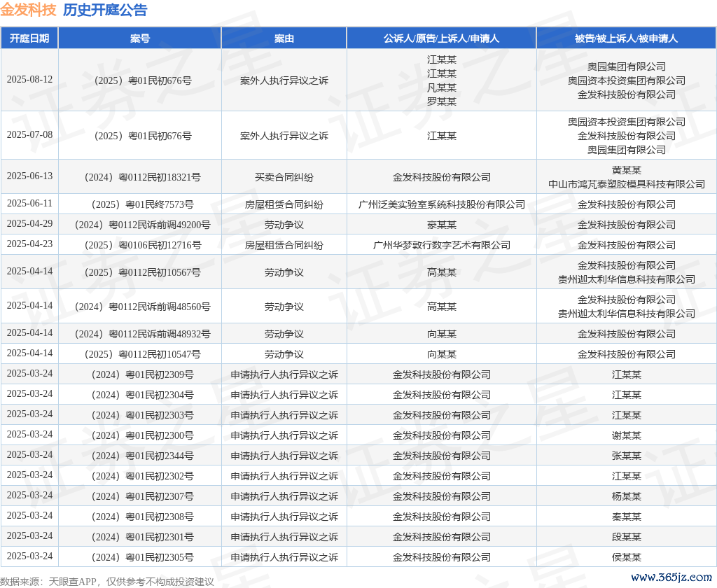
Task: Click the 历史开庭公告 heading text
Action: click(105, 10)
